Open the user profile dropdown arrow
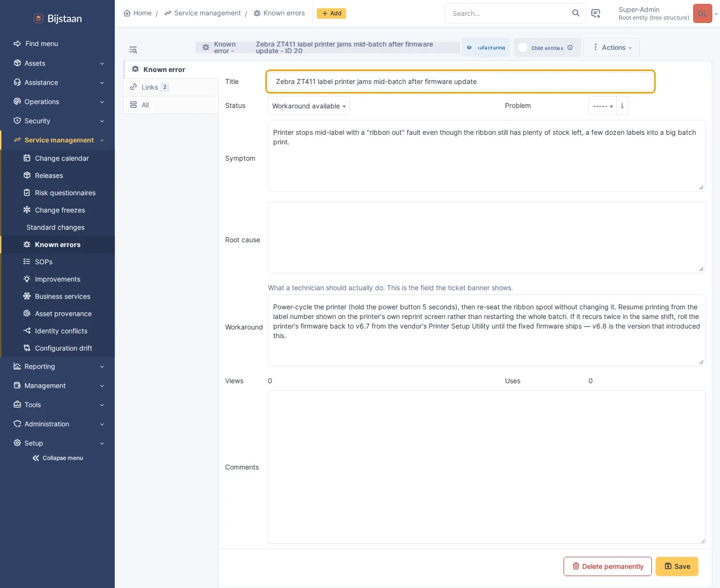The image size is (720, 588). tap(716, 14)
